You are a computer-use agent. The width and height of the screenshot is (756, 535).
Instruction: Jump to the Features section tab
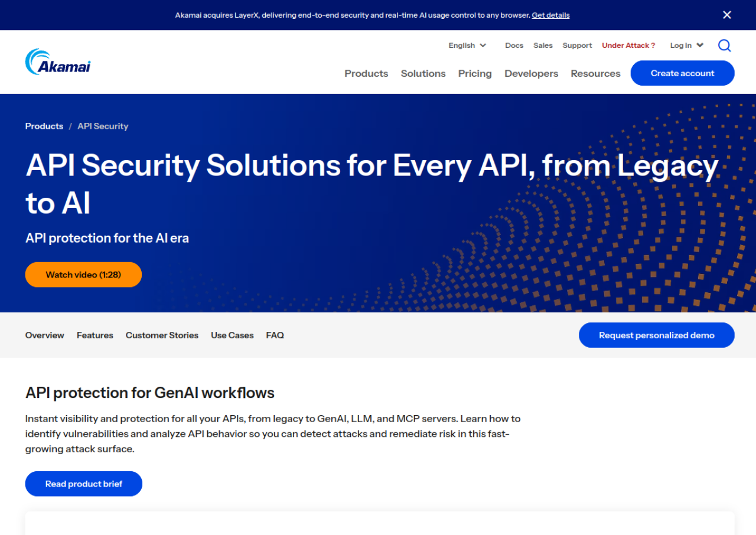[95, 335]
